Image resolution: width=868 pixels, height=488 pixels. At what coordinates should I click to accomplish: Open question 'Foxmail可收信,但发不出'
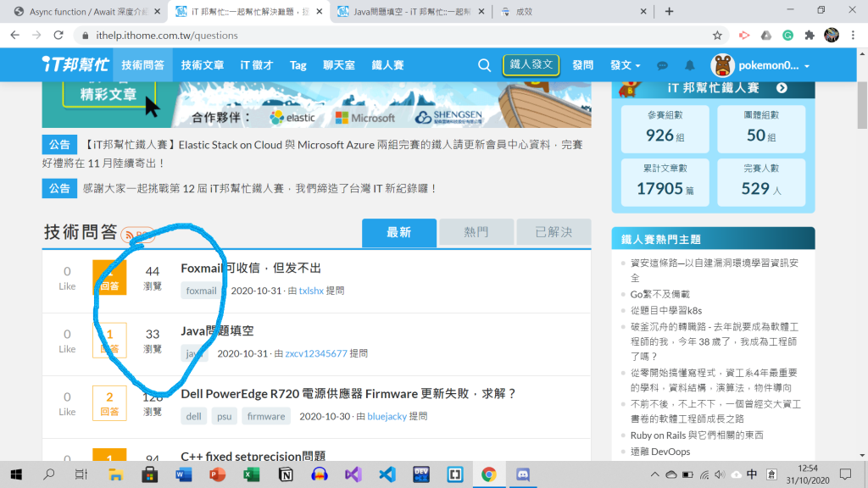tap(251, 268)
